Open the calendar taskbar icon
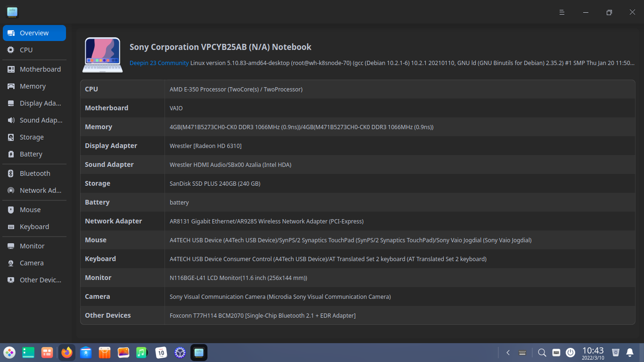This screenshot has height=362, width=644. 161,353
